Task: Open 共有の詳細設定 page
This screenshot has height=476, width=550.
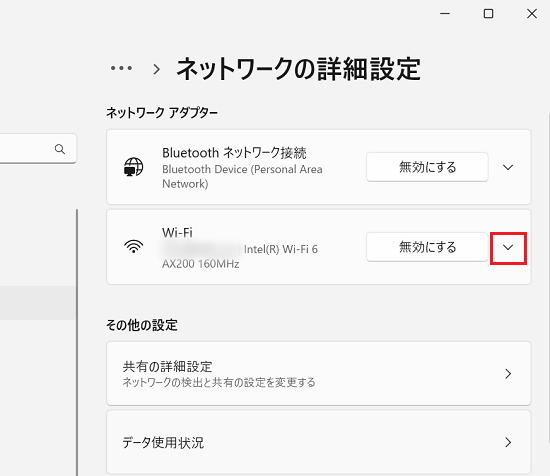Action: point(318,374)
